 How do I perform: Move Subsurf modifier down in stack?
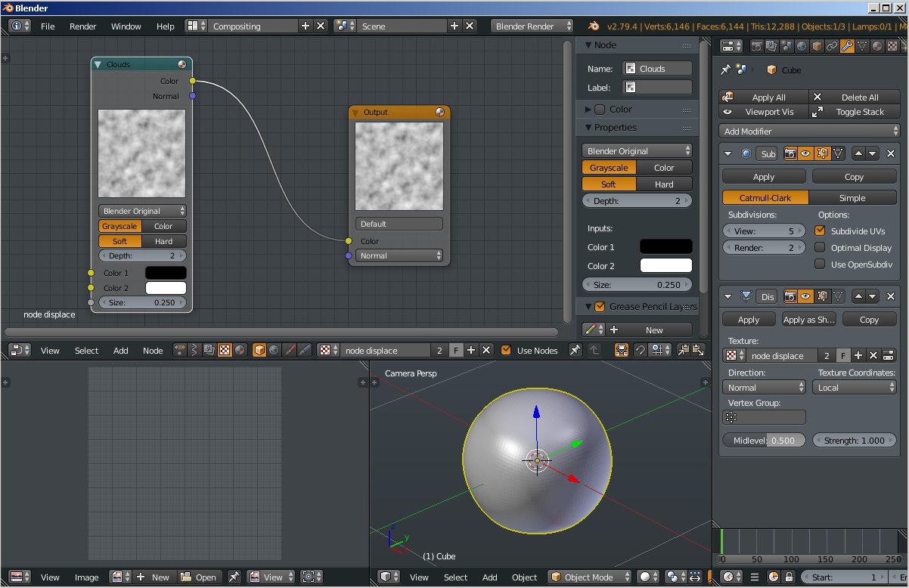click(x=873, y=153)
